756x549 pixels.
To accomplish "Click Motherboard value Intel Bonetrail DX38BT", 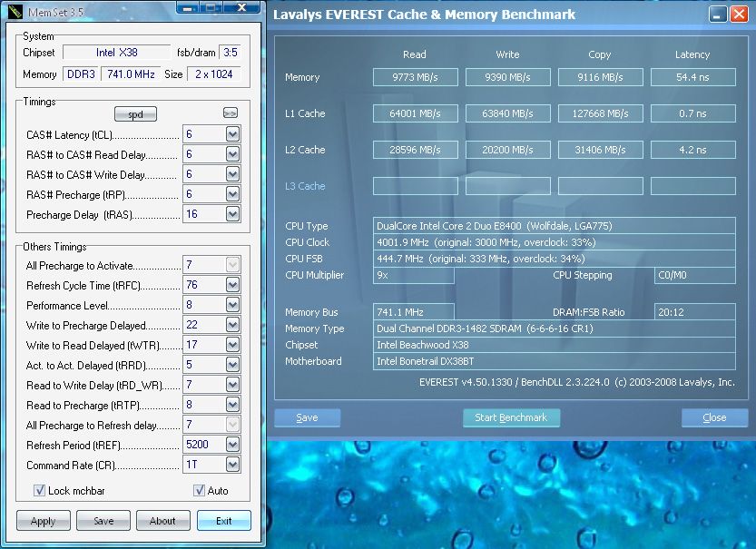I will (x=554, y=361).
